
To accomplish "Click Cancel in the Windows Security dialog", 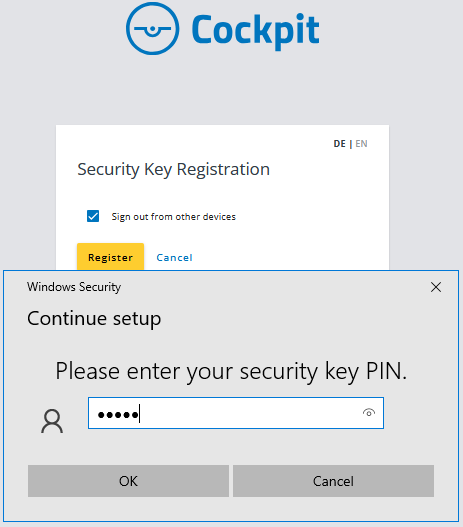I will [x=333, y=481].
